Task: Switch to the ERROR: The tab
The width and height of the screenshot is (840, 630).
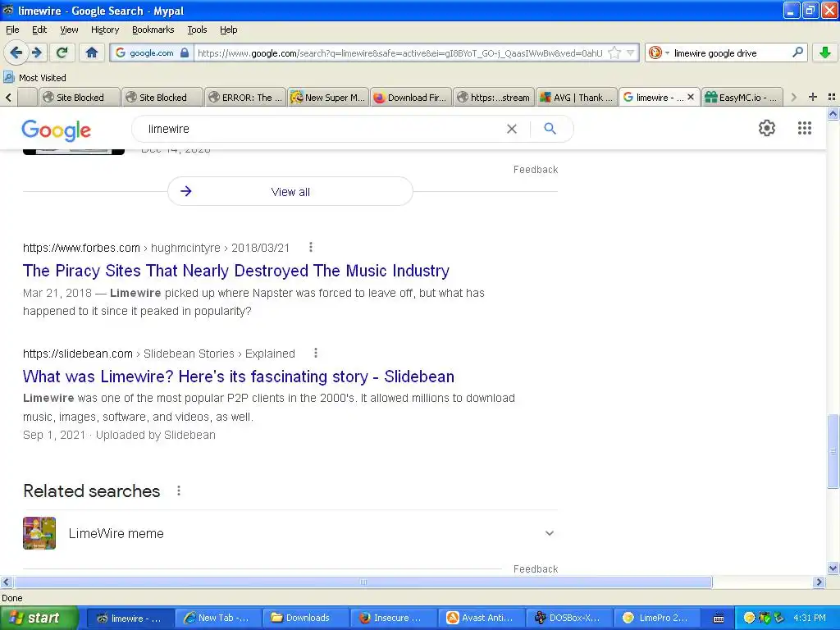Action: pos(245,98)
